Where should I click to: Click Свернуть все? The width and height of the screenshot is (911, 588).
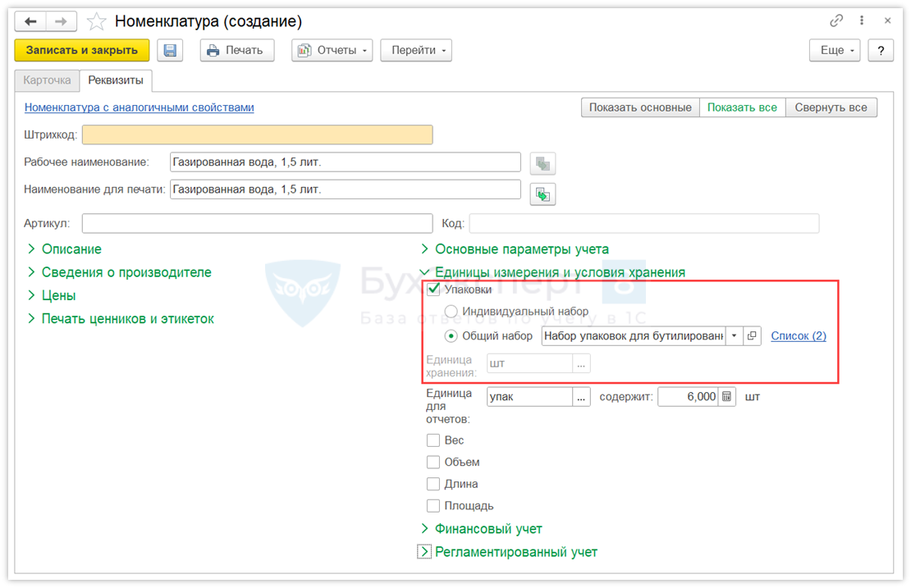coord(831,107)
